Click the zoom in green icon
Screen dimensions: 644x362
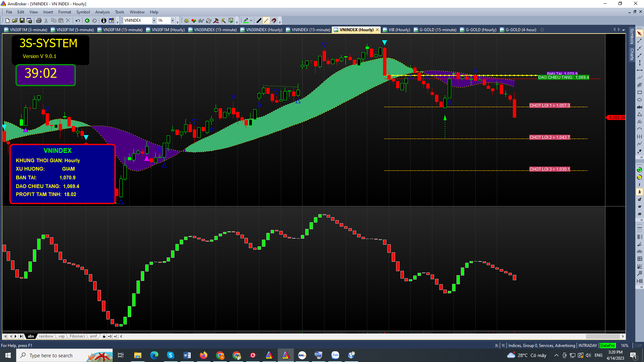[x=639, y=170]
